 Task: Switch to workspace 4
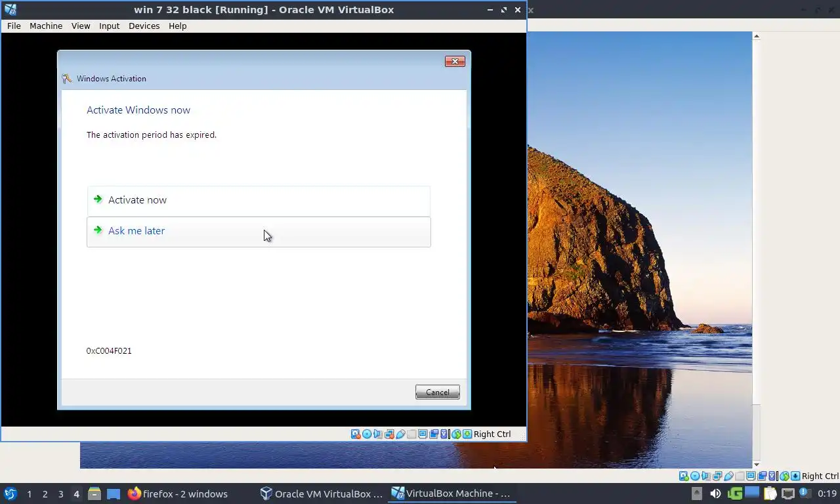[76, 494]
